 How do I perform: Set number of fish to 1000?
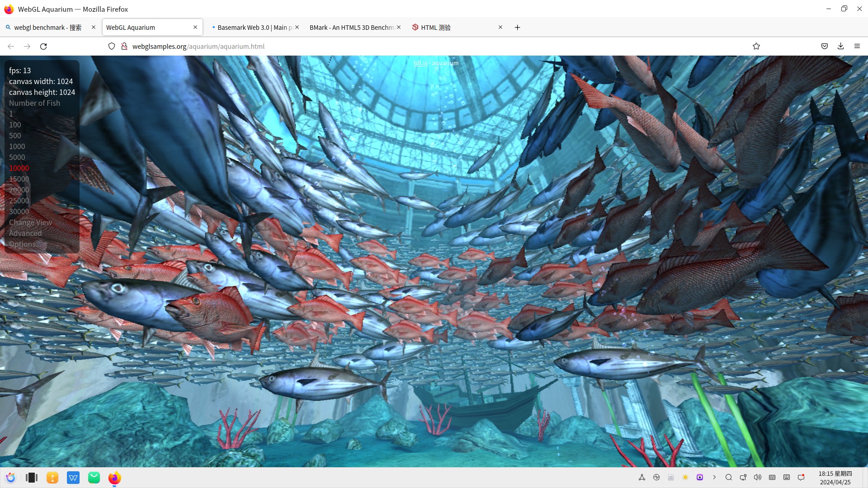[x=17, y=146]
